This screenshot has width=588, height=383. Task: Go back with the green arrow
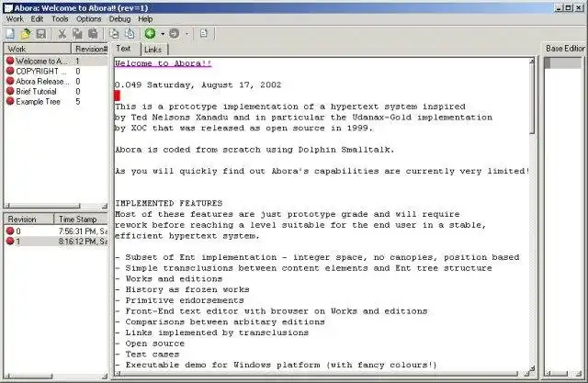[x=151, y=34]
